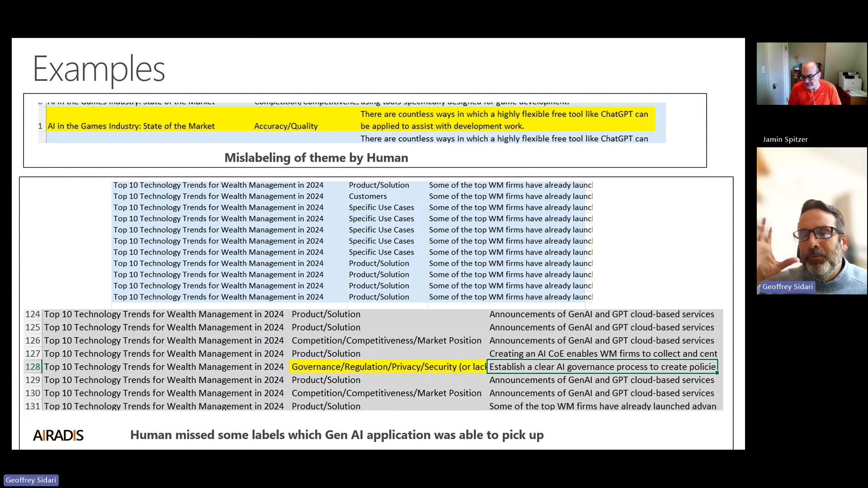Click the Jamin Spitzer name label
Image resolution: width=868 pixels, height=488 pixels.
(785, 139)
